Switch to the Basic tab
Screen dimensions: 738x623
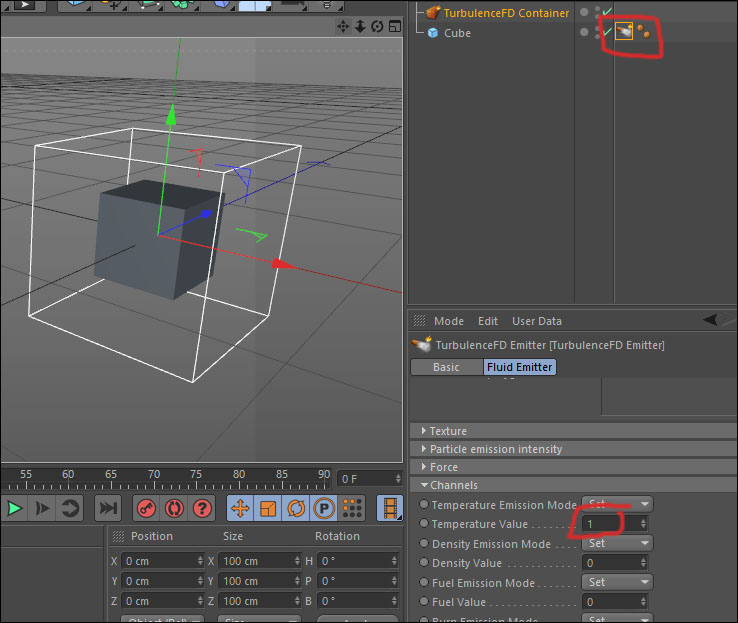446,367
